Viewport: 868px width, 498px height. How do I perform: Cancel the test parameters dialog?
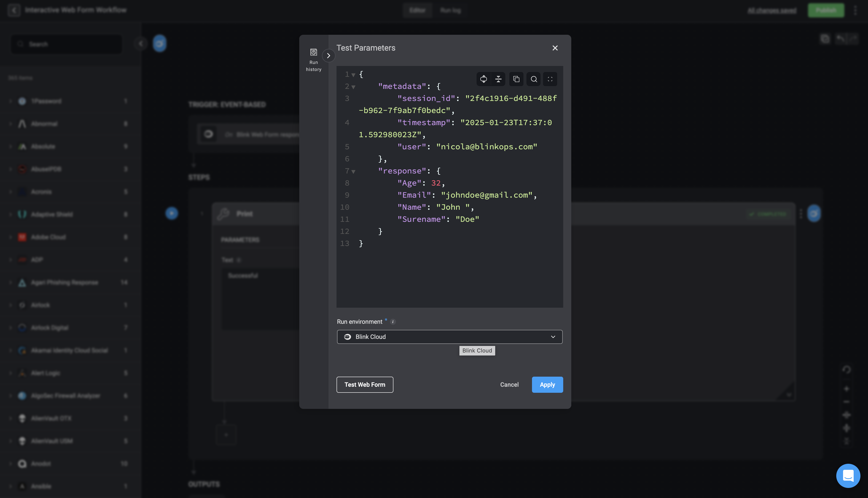click(x=509, y=384)
